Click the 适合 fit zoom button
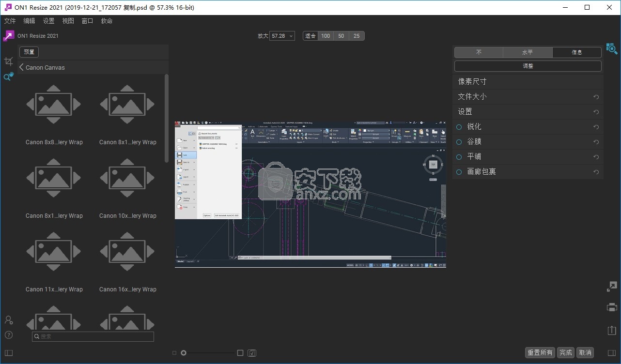This screenshot has height=364, width=621. pos(310,36)
